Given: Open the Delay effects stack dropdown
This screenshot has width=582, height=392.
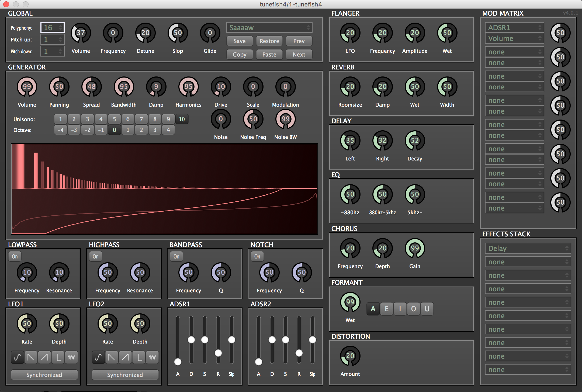Looking at the screenshot, I should [x=528, y=248].
